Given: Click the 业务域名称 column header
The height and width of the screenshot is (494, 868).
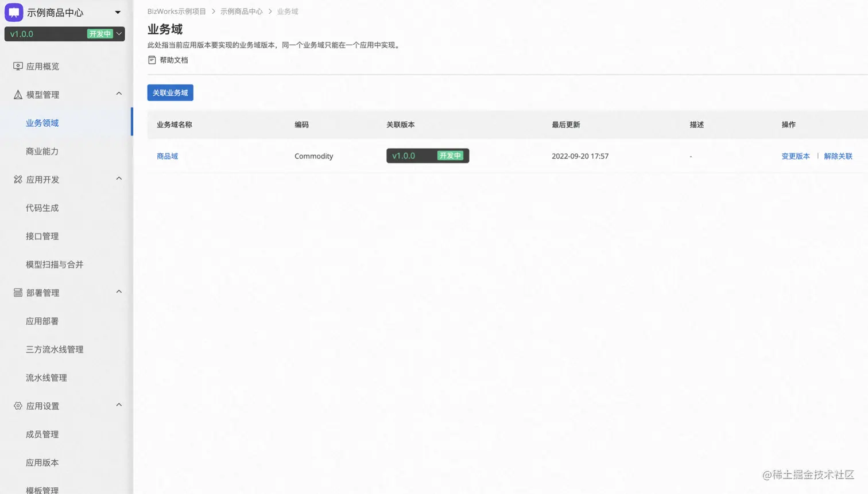Looking at the screenshot, I should [174, 125].
